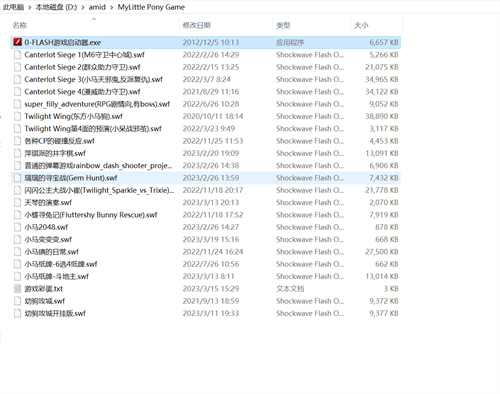The width and height of the screenshot is (500, 394).
Task: Select the 878 KB size cell
Action: click(387, 227)
